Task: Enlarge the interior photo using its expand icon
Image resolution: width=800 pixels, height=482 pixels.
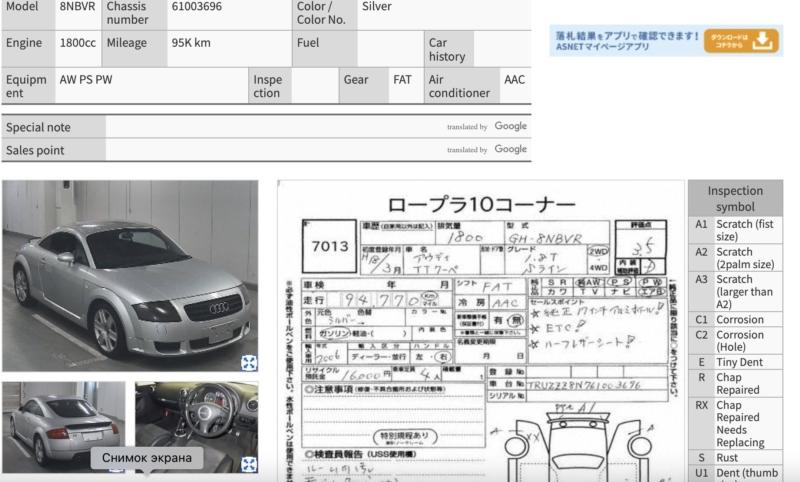Action: [x=248, y=464]
